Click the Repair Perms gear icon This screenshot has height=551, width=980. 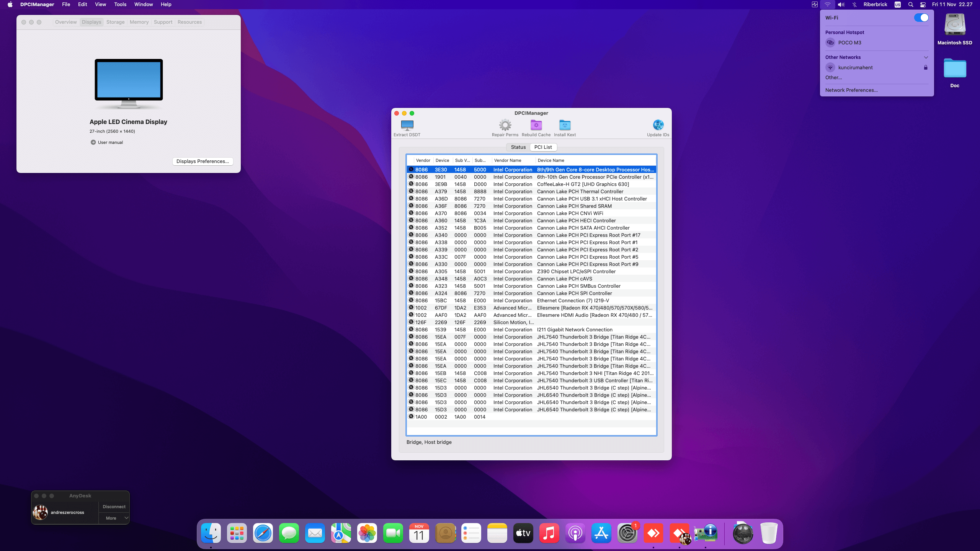click(x=505, y=125)
